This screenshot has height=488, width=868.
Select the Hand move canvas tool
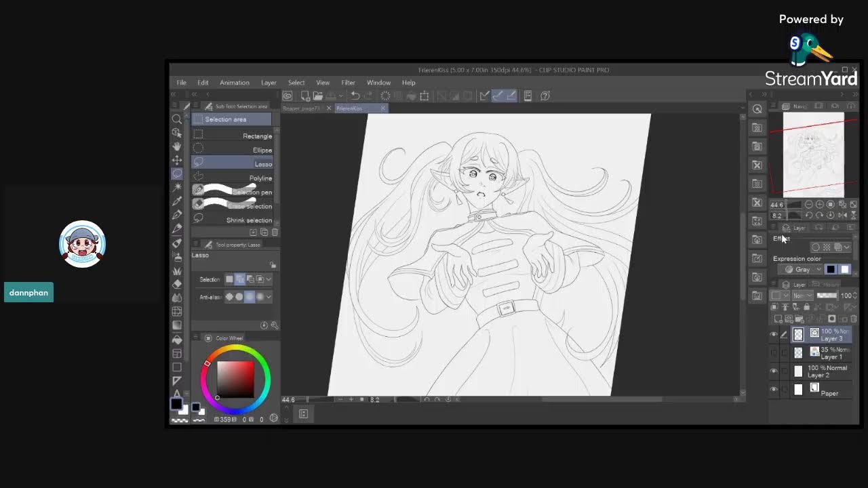tap(177, 146)
